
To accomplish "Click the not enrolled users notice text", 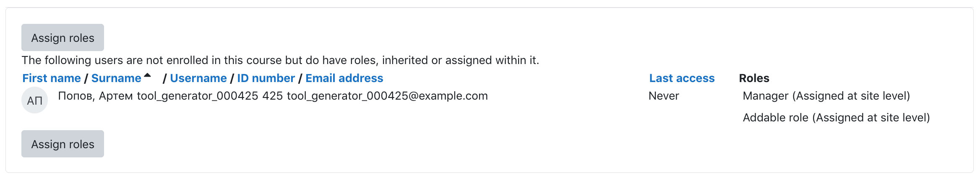I will (280, 60).
